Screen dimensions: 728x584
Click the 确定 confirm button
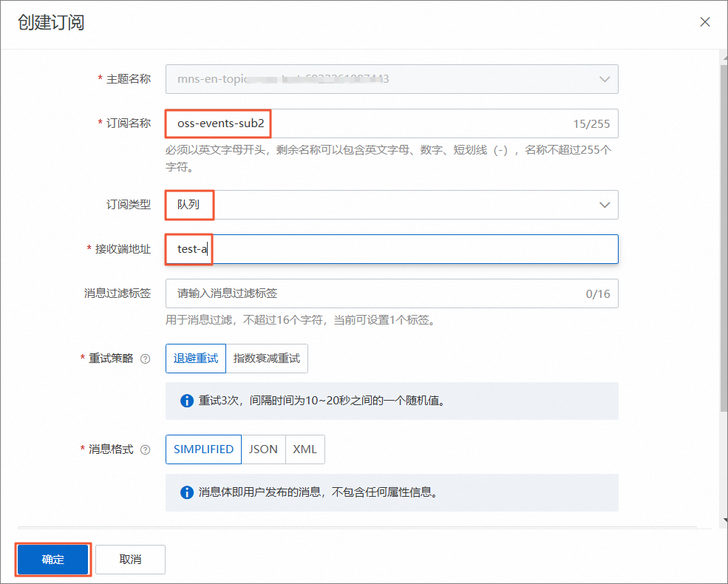click(53, 560)
